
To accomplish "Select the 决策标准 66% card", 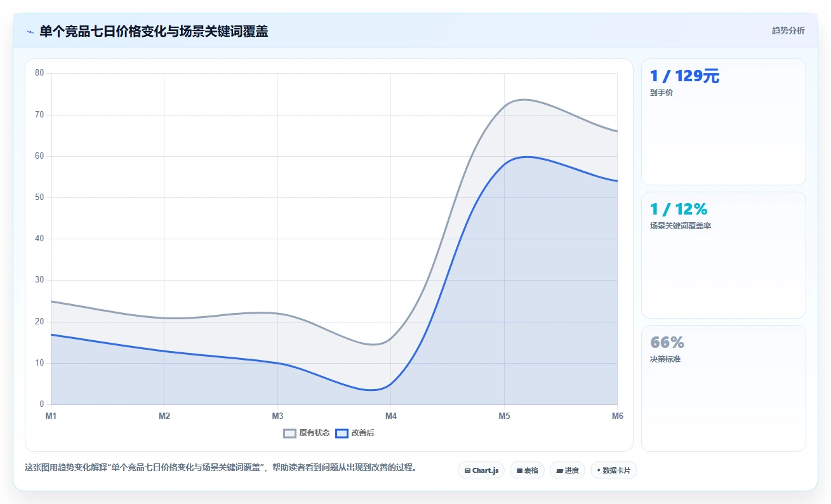I will (x=723, y=388).
